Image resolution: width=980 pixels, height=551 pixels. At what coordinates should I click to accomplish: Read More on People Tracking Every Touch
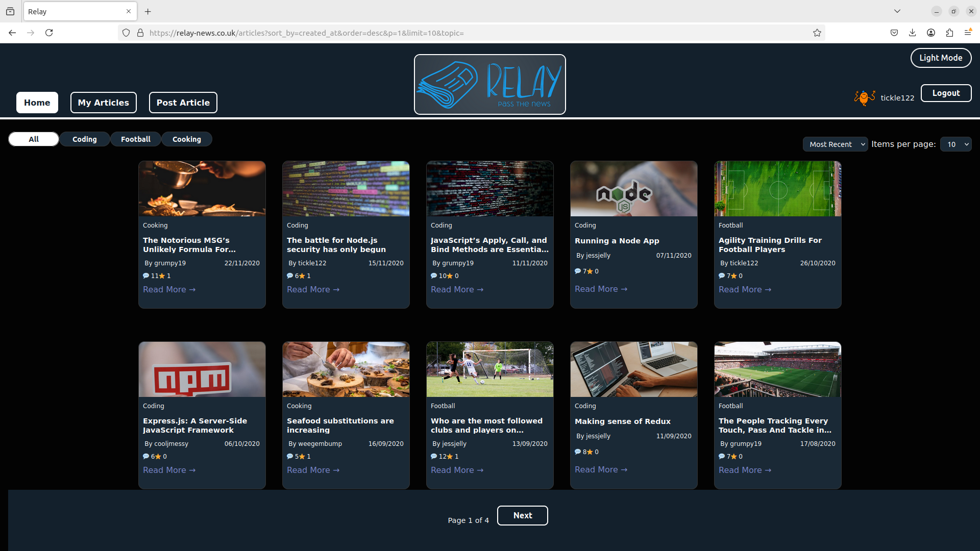745,470
